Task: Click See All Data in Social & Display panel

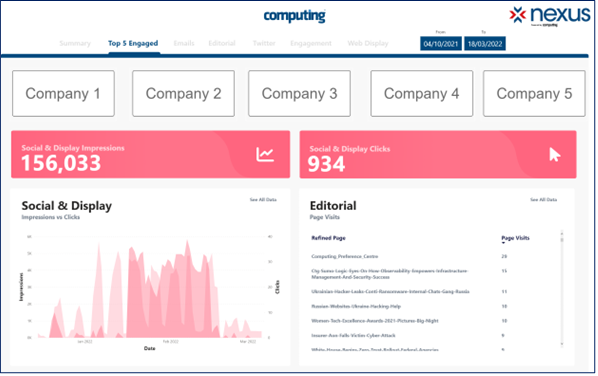Action: click(263, 200)
